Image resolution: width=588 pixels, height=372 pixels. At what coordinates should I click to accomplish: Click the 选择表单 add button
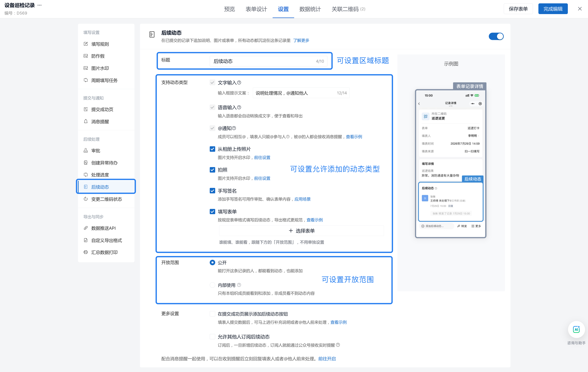coord(302,231)
